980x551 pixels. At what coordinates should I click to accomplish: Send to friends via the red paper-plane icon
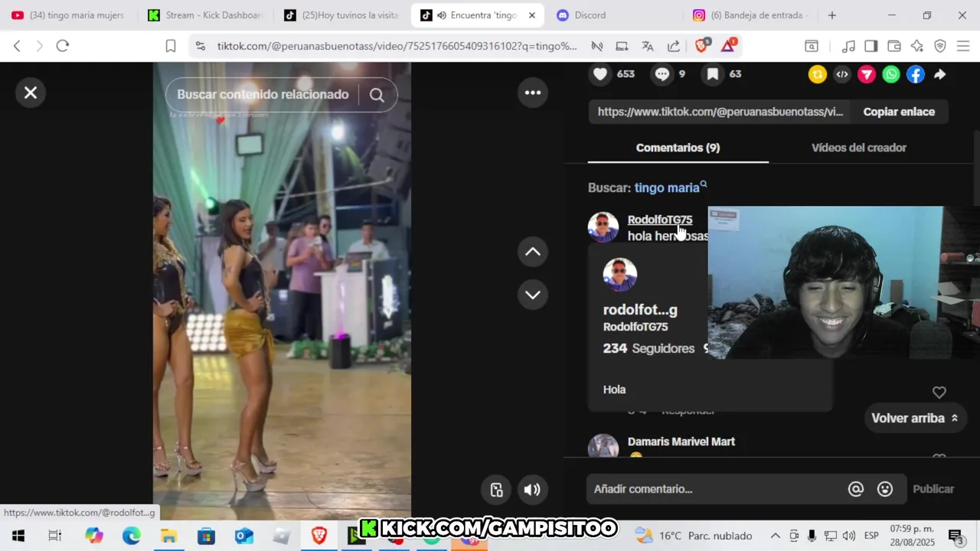click(x=867, y=74)
